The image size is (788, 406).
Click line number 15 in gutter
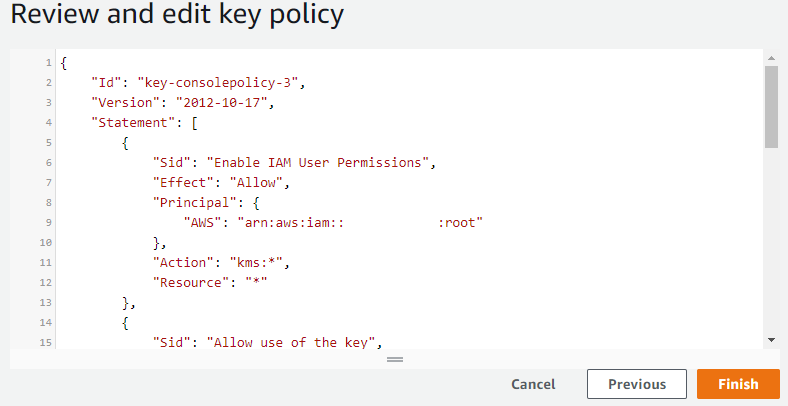point(46,343)
